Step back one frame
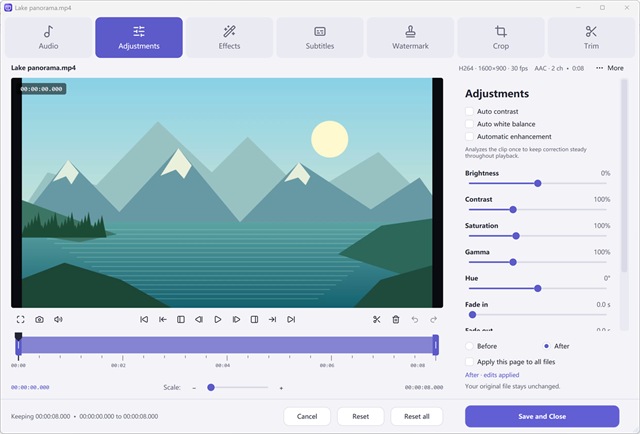 click(x=199, y=319)
